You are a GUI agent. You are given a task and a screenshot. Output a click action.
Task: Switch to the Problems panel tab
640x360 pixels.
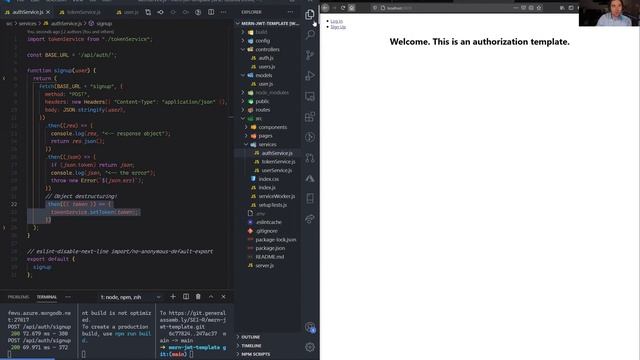(x=18, y=297)
